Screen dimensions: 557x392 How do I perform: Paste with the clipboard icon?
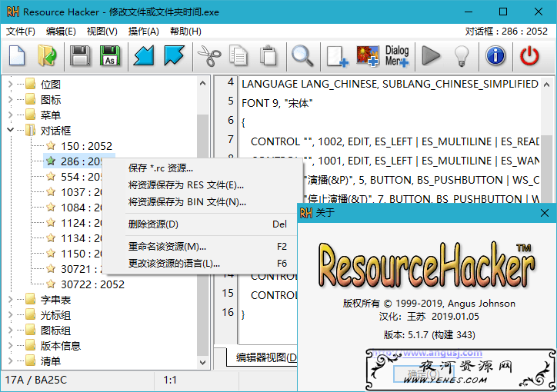point(268,55)
